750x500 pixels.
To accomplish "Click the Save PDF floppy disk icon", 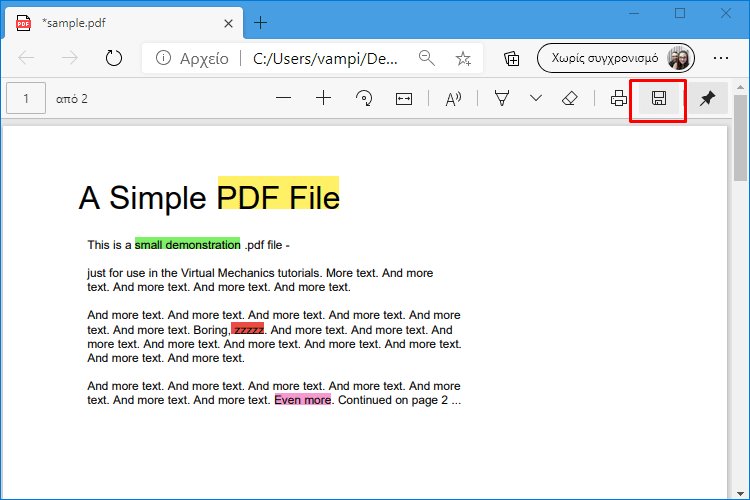I will 659,98.
